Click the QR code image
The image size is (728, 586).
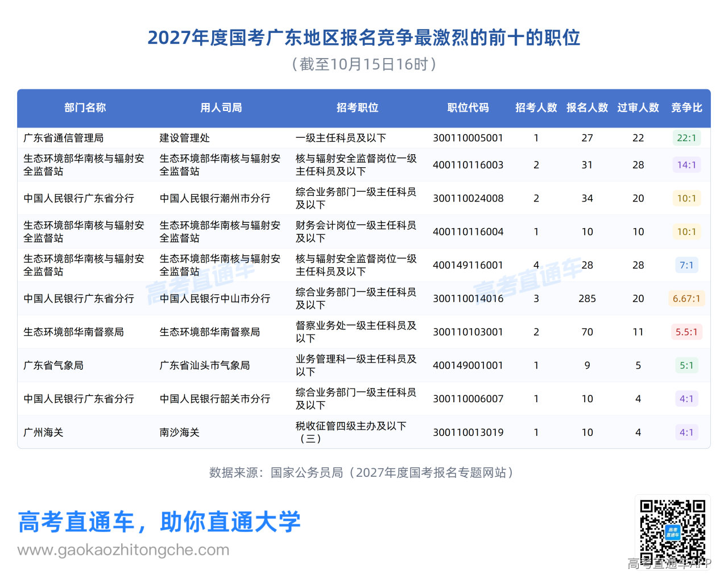(x=672, y=533)
